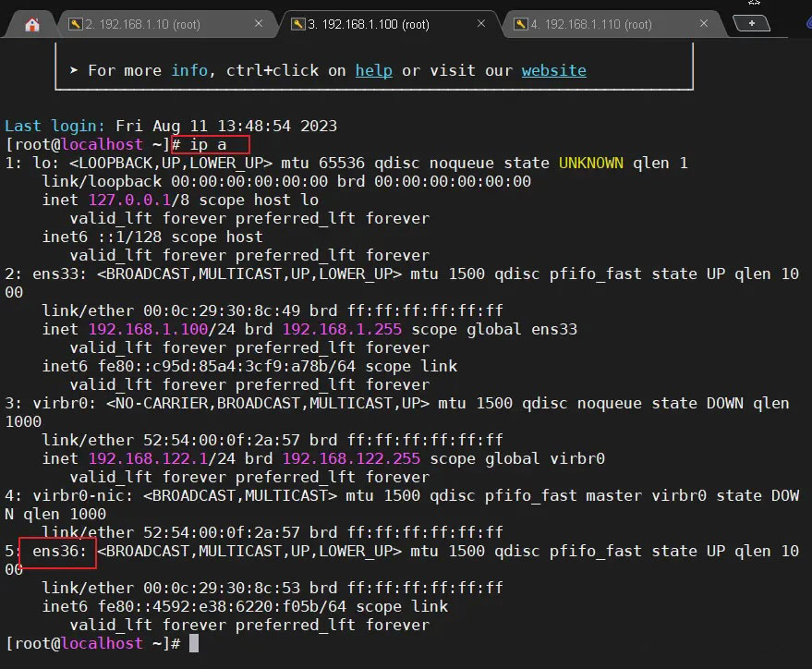Click the Last login text
This screenshot has width=812, height=669.
(55, 126)
